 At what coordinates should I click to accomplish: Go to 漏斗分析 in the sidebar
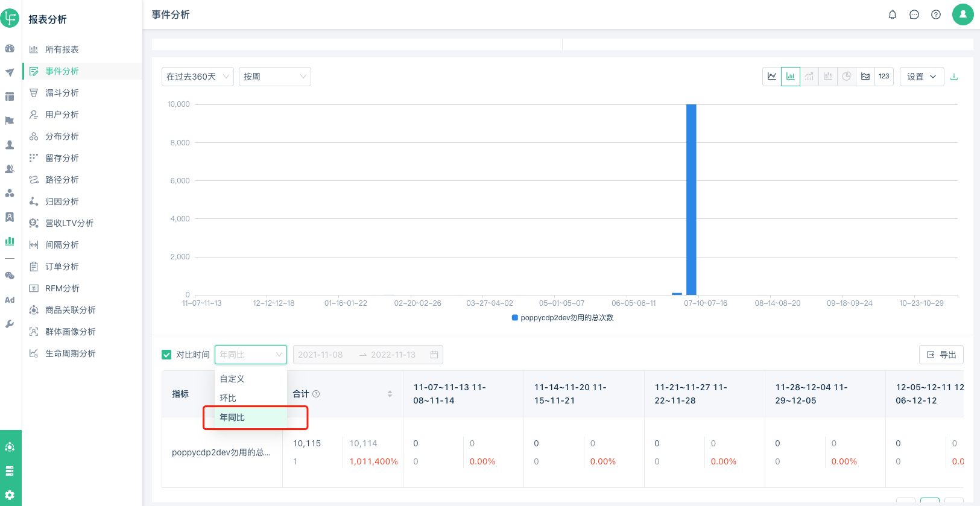[x=62, y=93]
